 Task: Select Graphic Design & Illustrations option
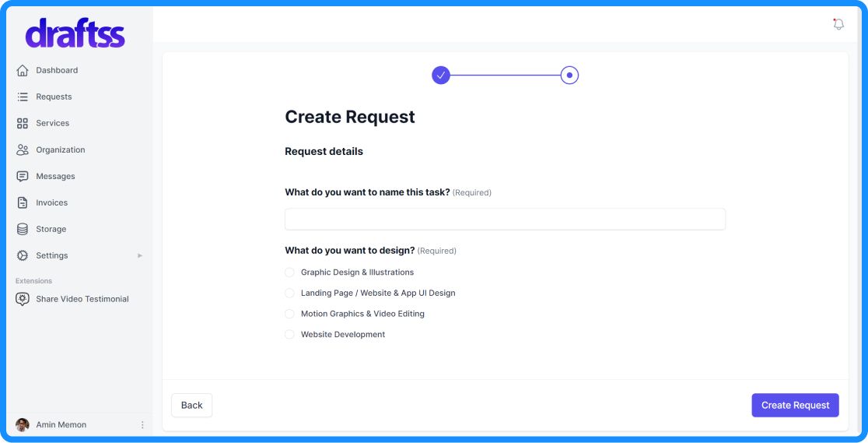click(x=289, y=272)
